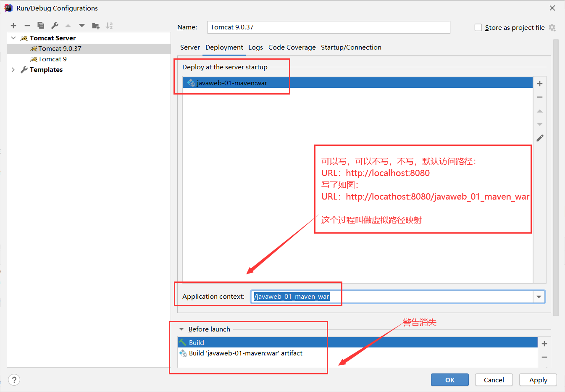
Task: Move deployment artifact down
Action: 540,124
